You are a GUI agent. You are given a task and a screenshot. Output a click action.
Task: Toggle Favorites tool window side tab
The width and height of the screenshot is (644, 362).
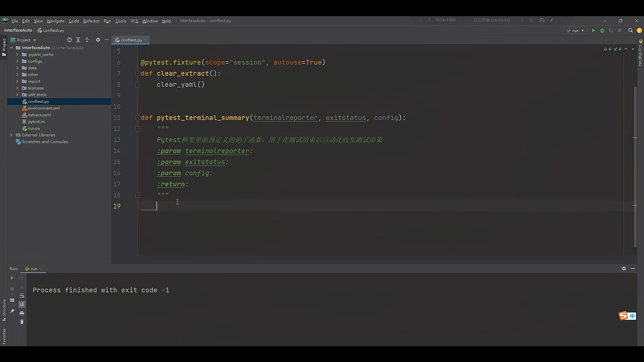click(4, 336)
